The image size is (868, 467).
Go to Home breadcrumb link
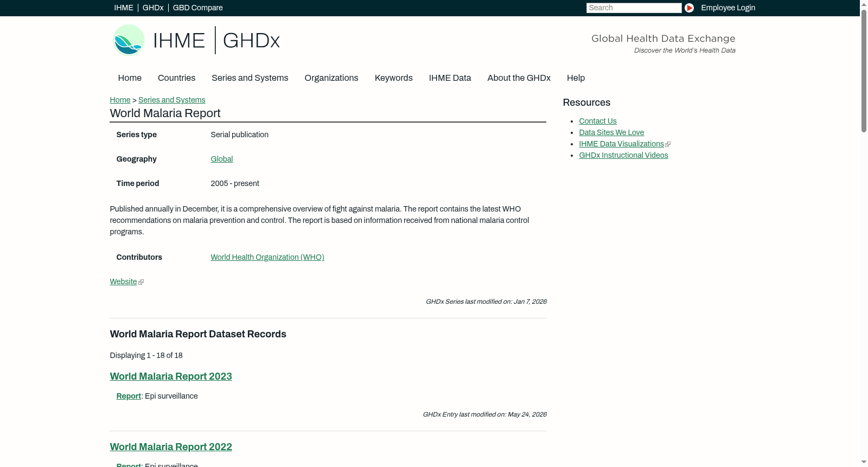point(120,100)
